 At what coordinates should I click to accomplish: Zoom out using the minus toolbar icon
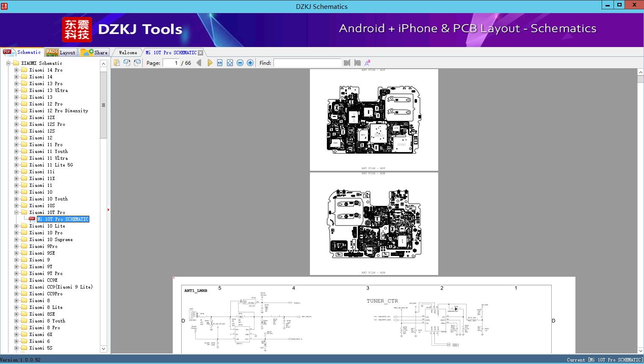point(240,62)
